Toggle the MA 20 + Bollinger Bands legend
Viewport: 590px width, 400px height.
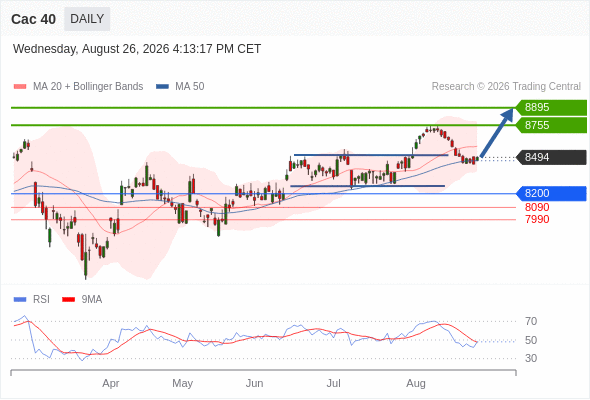pos(88,87)
